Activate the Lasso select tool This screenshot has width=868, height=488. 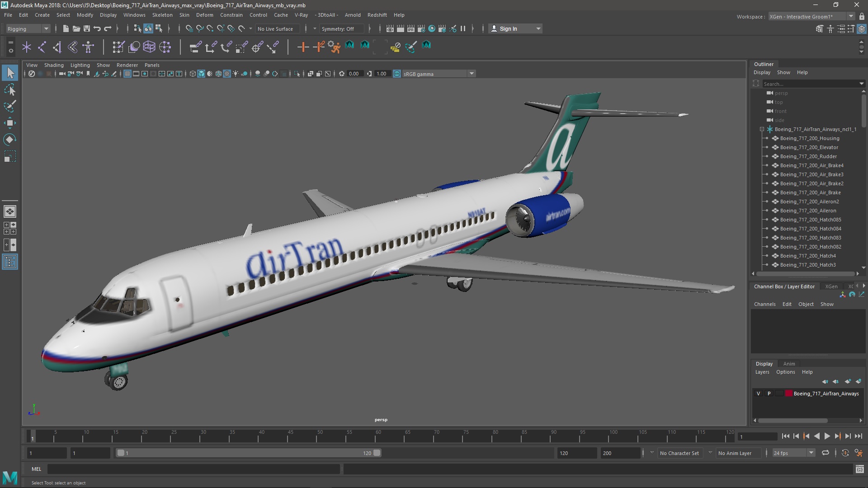point(10,90)
